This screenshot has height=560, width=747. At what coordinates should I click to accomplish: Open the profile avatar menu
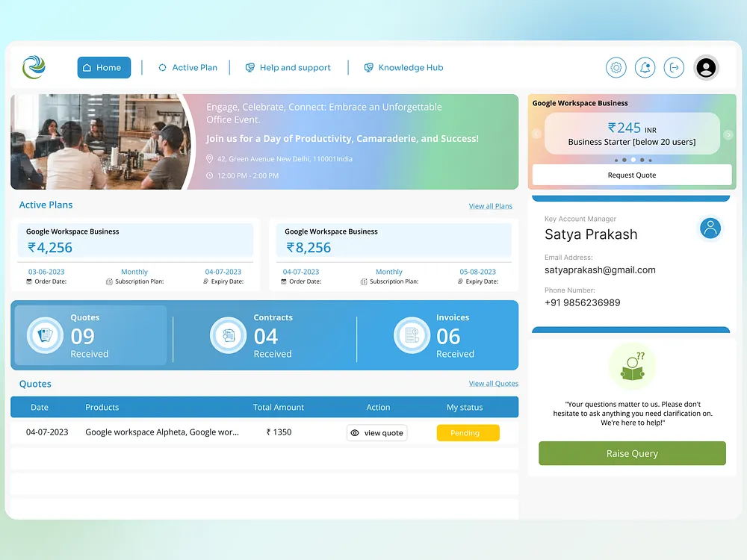(x=706, y=67)
